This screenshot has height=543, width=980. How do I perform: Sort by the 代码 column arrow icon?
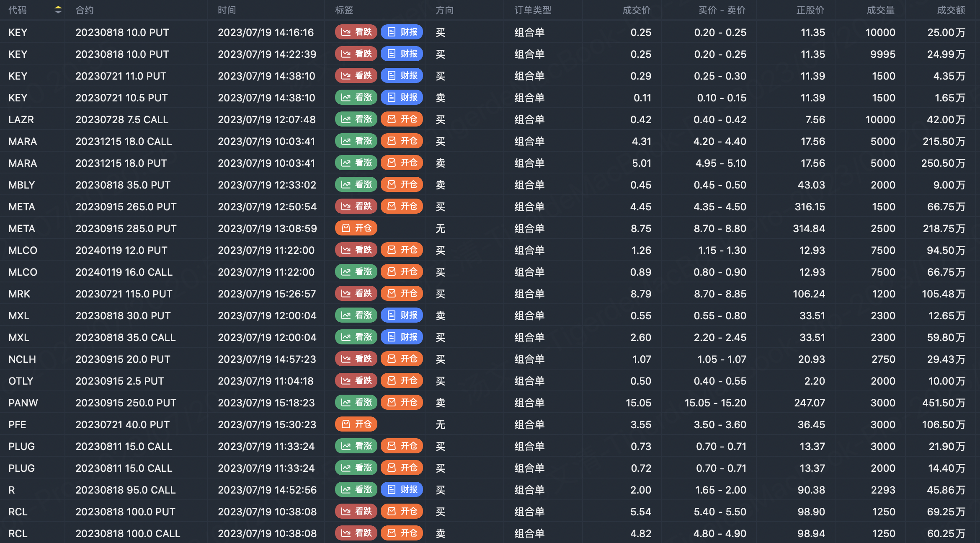click(x=58, y=10)
